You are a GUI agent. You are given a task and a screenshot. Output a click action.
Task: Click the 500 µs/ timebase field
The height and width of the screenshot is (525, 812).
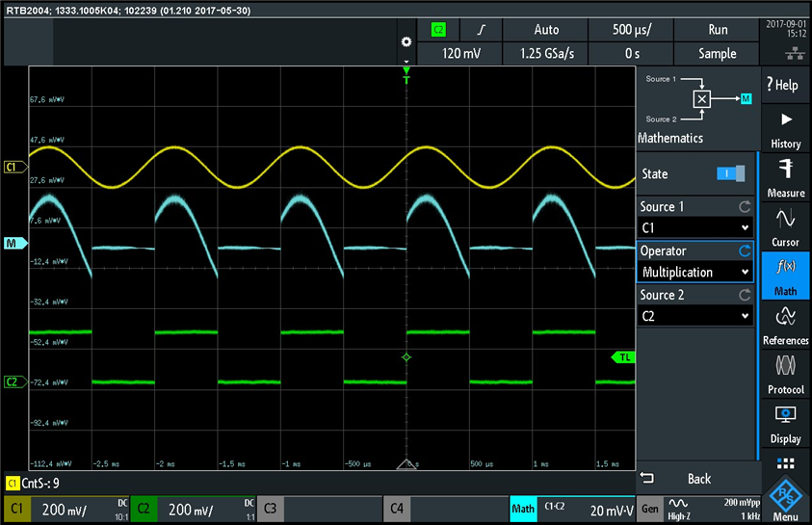tap(629, 30)
